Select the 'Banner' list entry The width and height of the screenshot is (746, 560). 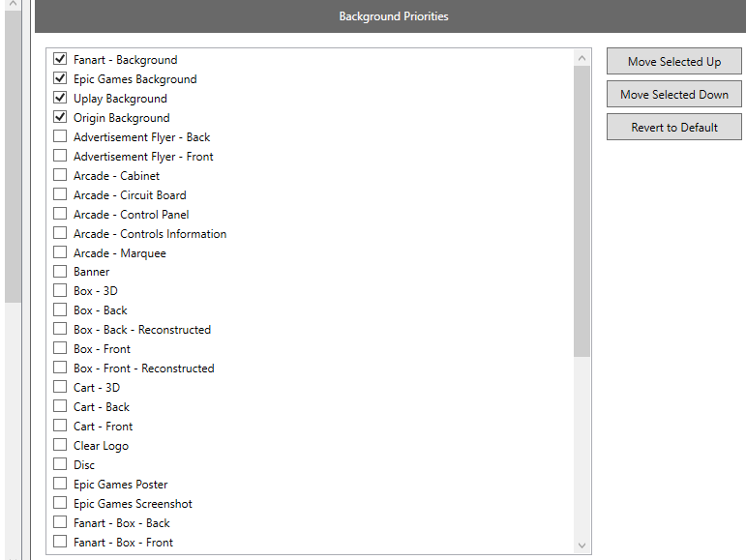[x=91, y=272]
